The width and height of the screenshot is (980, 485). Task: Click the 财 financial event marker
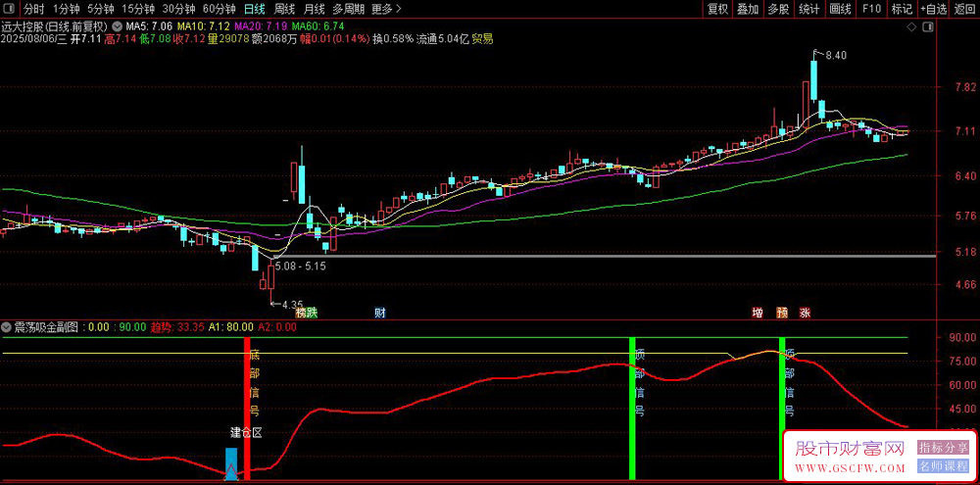pos(379,313)
